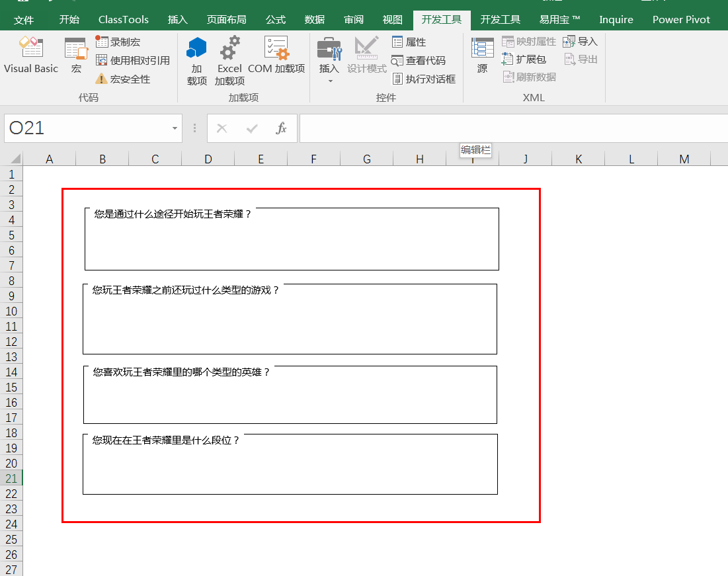Open COM 加载项 dialog
Screen dimensions: 728x576
pos(276,55)
